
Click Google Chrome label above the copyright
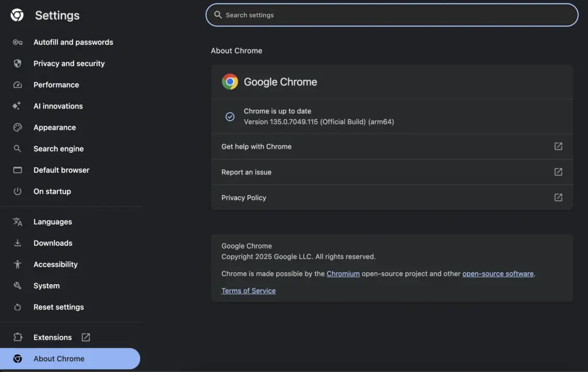coord(246,246)
